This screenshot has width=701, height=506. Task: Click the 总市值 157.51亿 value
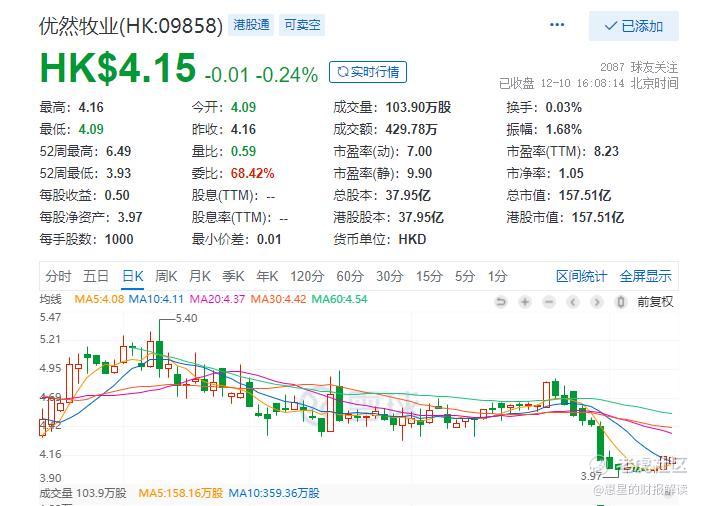point(585,195)
